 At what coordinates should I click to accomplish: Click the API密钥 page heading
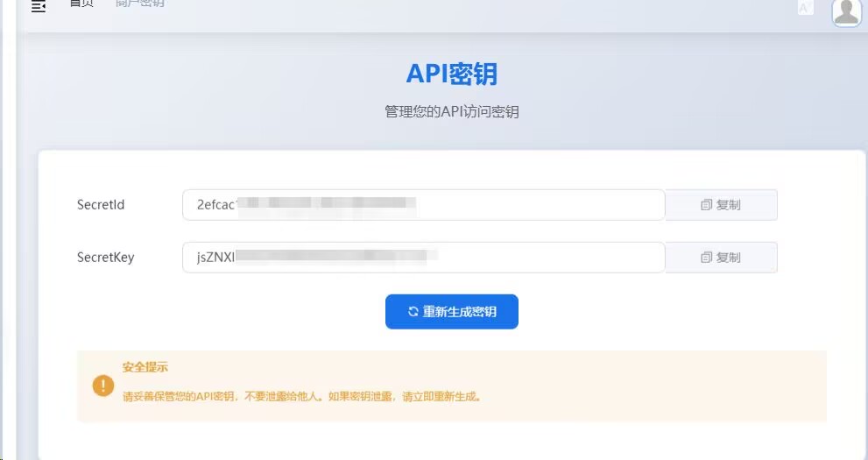coord(451,74)
